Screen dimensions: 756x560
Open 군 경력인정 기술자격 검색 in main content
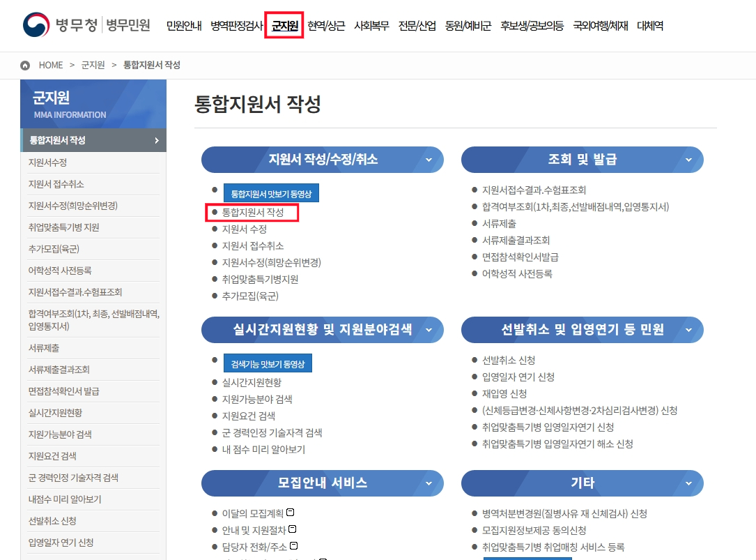(x=272, y=432)
